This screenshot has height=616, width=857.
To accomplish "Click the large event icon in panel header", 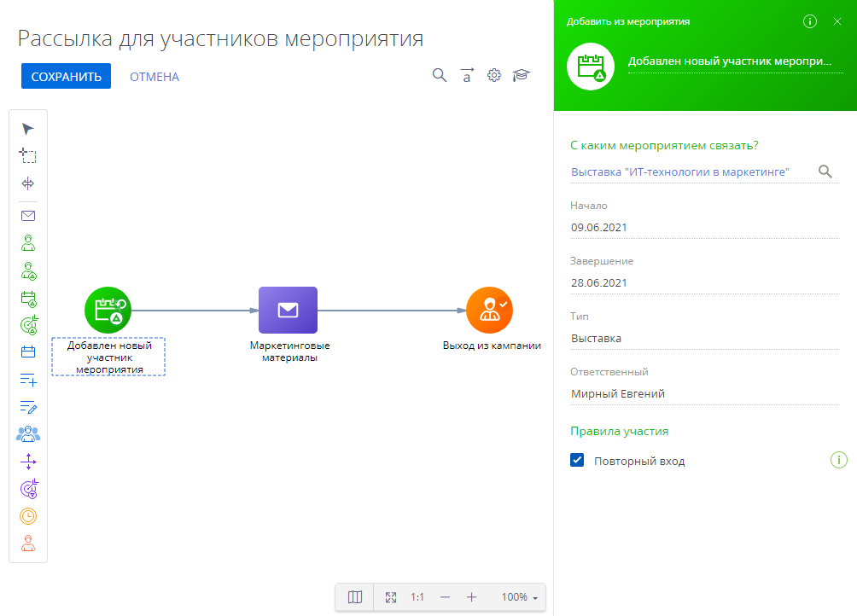I will click(x=591, y=66).
